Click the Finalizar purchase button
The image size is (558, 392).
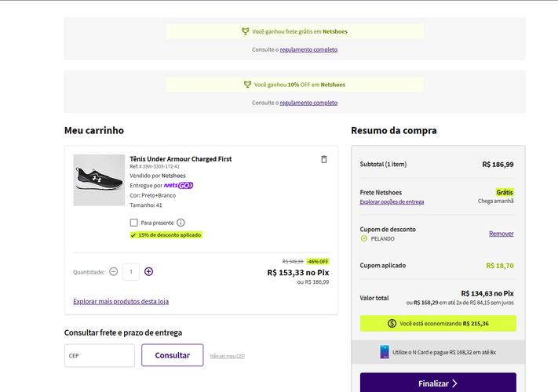(x=438, y=383)
